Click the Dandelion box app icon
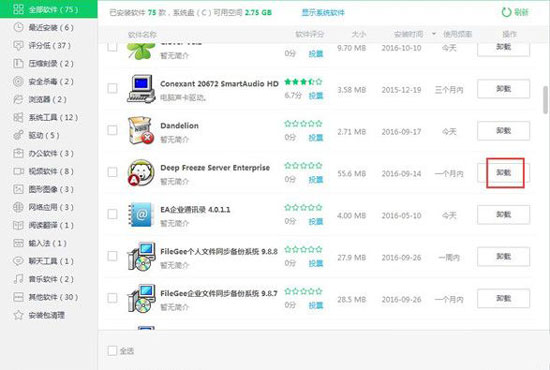 (x=141, y=130)
